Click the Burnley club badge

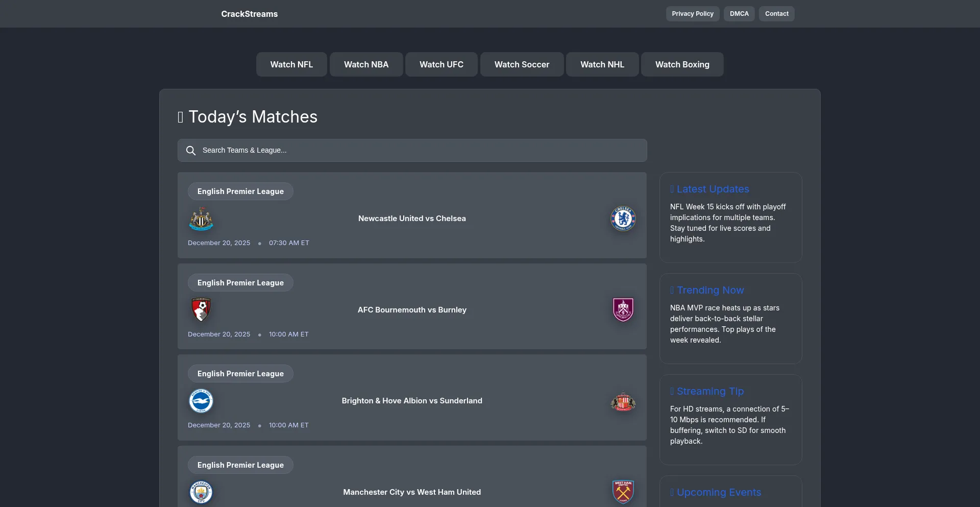pyautogui.click(x=623, y=310)
